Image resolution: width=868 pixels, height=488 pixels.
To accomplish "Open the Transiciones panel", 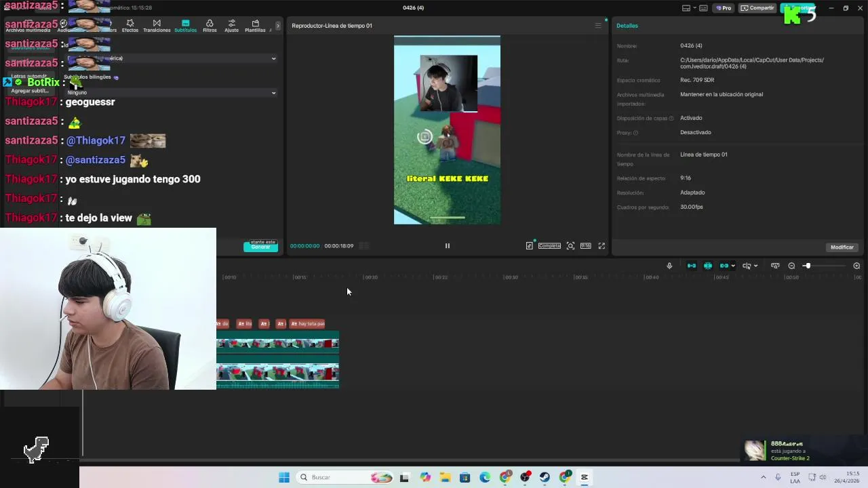I will (157, 26).
